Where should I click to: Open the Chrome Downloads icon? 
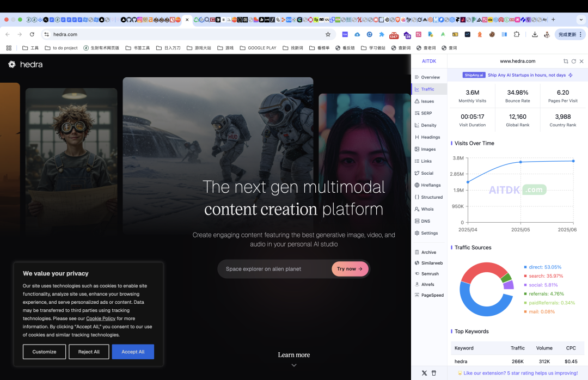(535, 34)
